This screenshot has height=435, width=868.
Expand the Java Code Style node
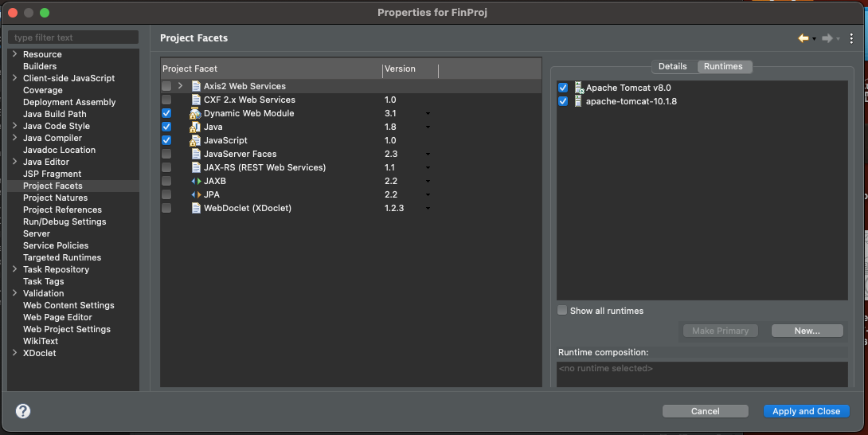[15, 125]
